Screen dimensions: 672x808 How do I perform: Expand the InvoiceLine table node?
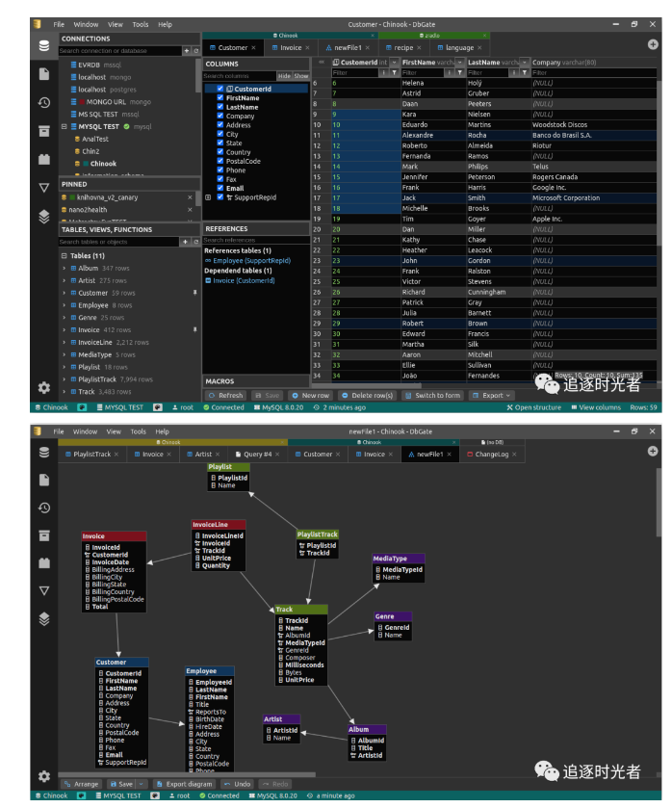(x=65, y=342)
